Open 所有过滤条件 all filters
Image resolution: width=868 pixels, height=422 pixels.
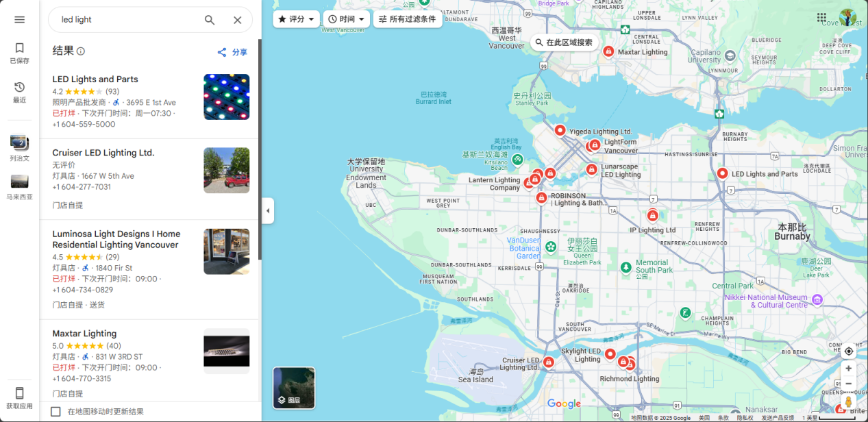click(x=408, y=19)
